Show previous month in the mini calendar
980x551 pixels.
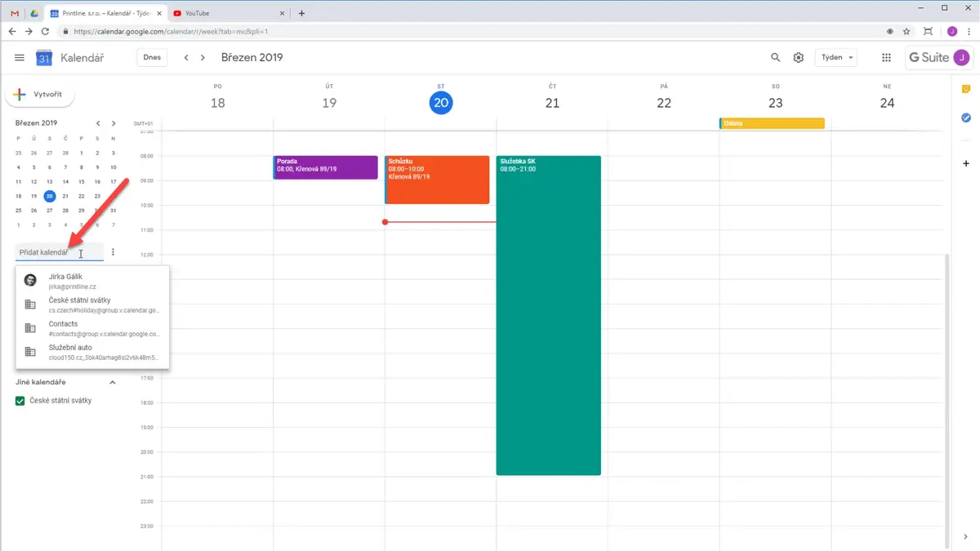[x=98, y=123]
